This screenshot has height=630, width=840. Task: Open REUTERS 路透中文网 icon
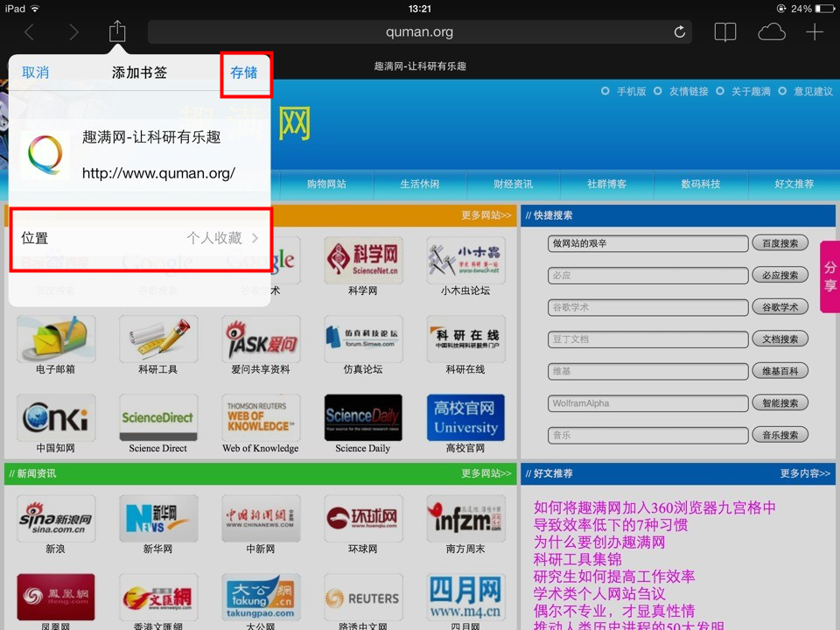click(x=363, y=597)
